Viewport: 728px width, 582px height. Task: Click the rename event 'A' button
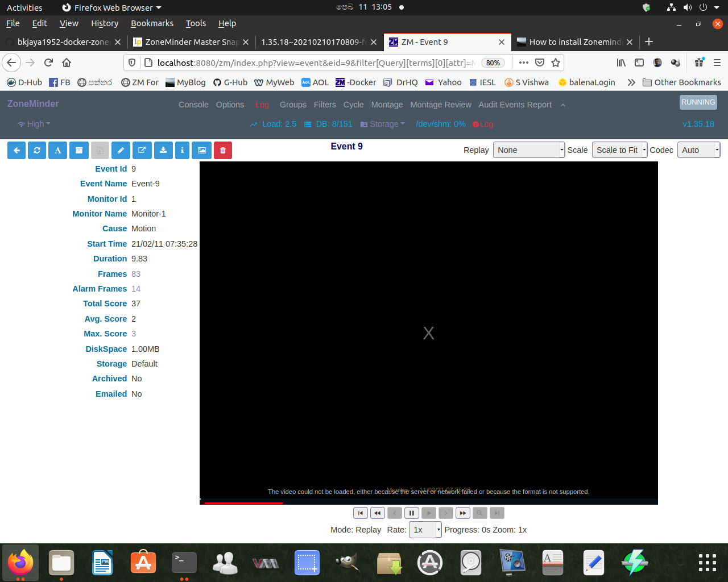pos(58,151)
